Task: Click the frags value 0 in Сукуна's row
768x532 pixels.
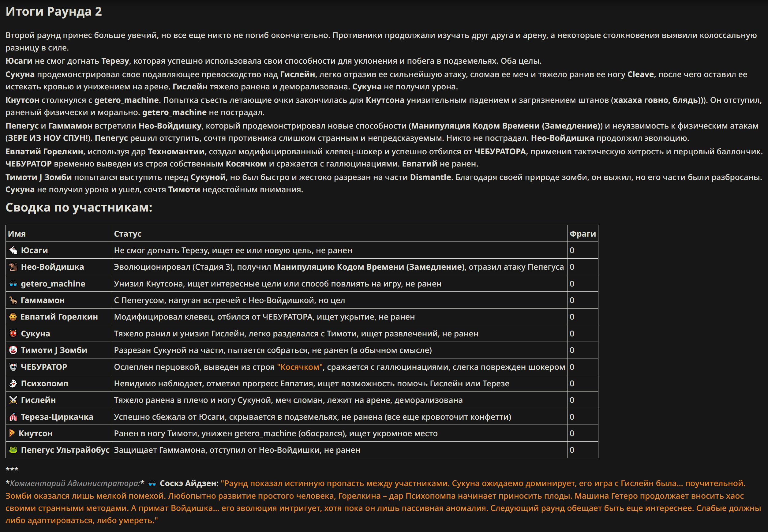Action: pyautogui.click(x=572, y=334)
